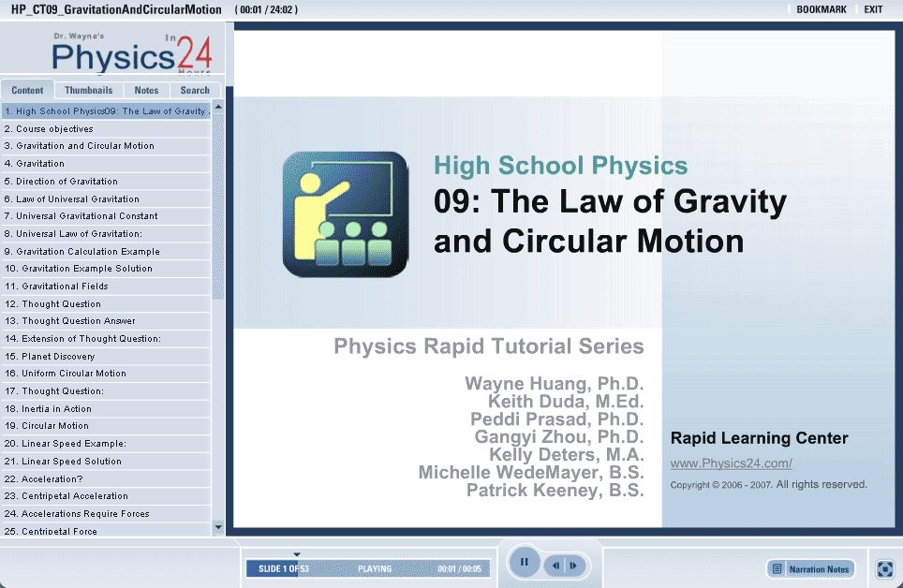Click the classroom teacher icon on slide

pos(345,214)
